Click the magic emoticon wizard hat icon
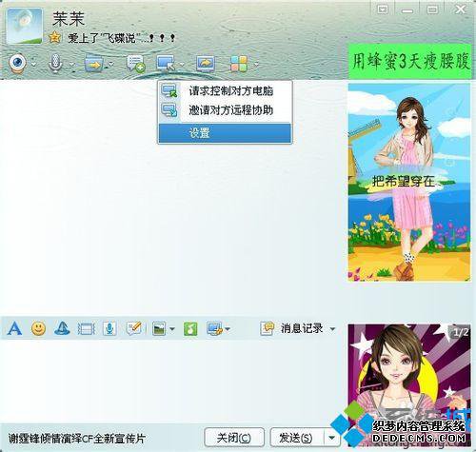 (62, 328)
